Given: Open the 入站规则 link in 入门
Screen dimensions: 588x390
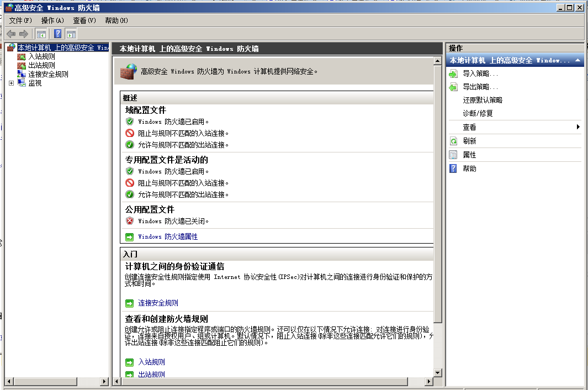Looking at the screenshot, I should [151, 362].
